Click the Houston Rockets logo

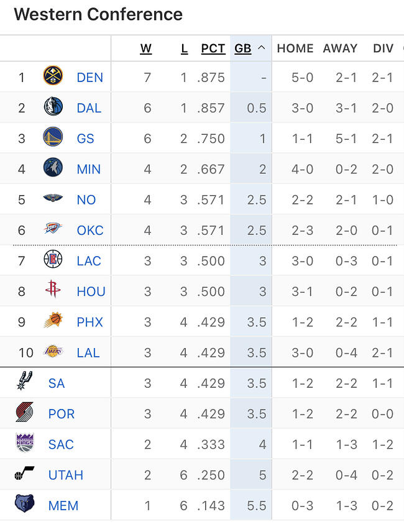[53, 290]
